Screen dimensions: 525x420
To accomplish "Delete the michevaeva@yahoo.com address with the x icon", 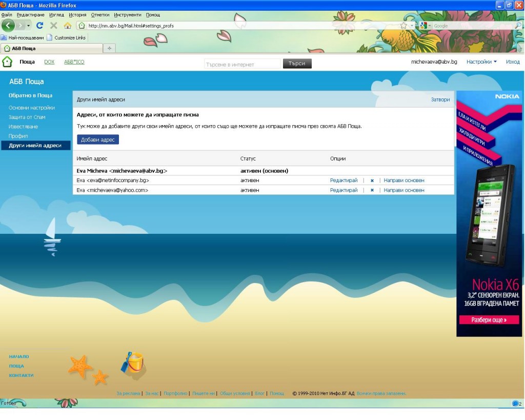I will click(x=372, y=190).
